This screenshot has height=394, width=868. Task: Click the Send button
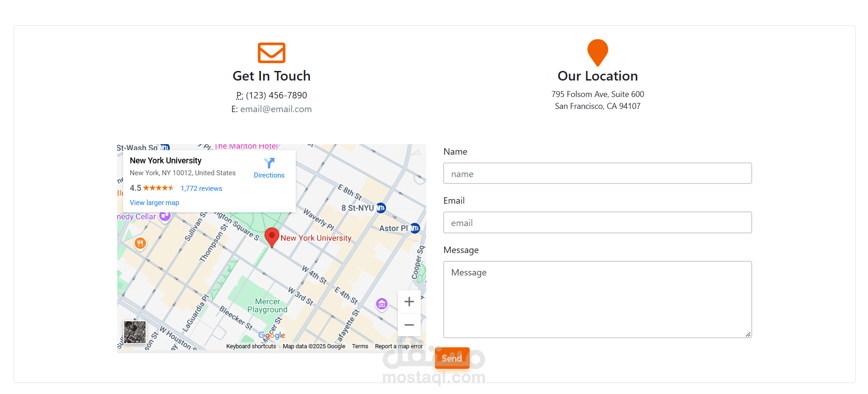tap(452, 358)
